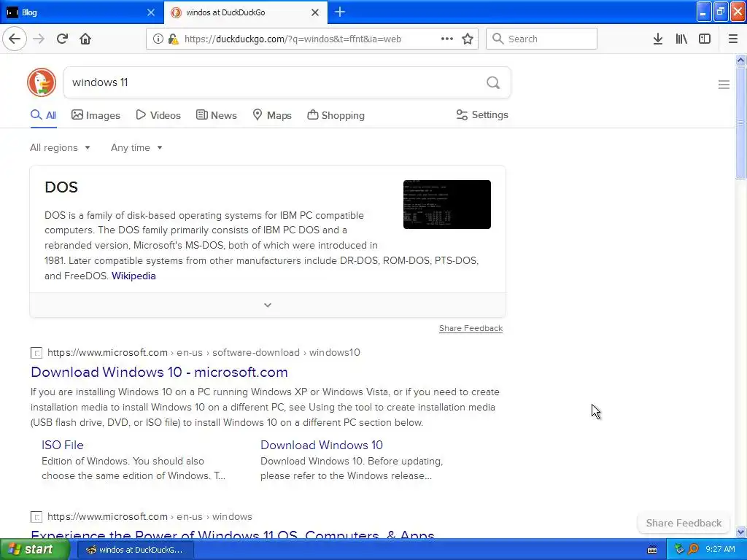Image resolution: width=747 pixels, height=560 pixels.
Task: Switch to Videos results
Action: pos(158,115)
